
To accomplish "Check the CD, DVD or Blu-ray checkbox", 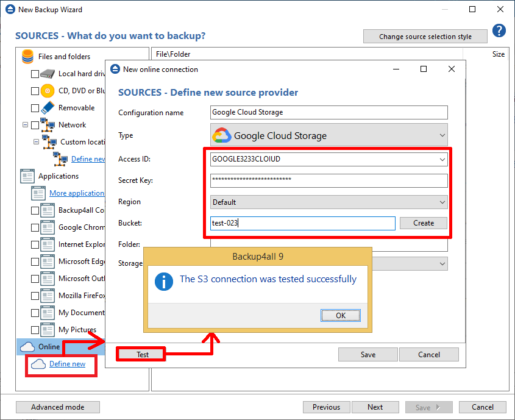I will click(x=35, y=91).
